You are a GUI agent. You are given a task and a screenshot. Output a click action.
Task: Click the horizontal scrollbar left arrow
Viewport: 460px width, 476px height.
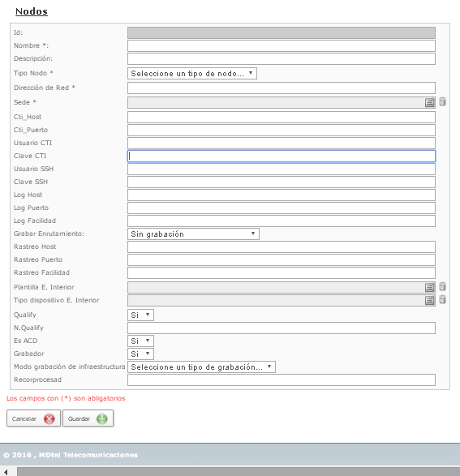pos(6,472)
